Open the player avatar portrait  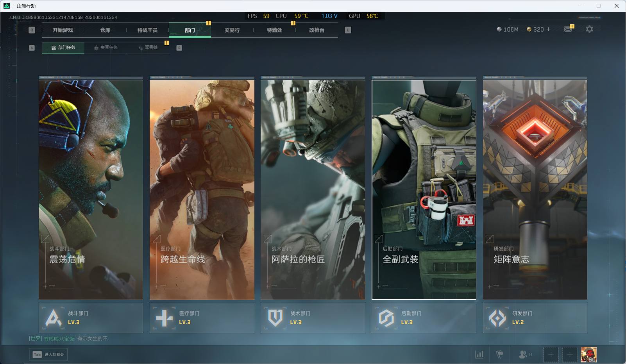point(588,355)
